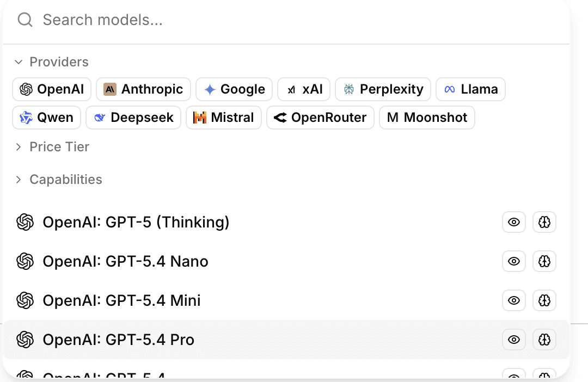Click the reasoning brain icon for GPT-5 (Thinking)
This screenshot has height=382, width=588.
544,222
